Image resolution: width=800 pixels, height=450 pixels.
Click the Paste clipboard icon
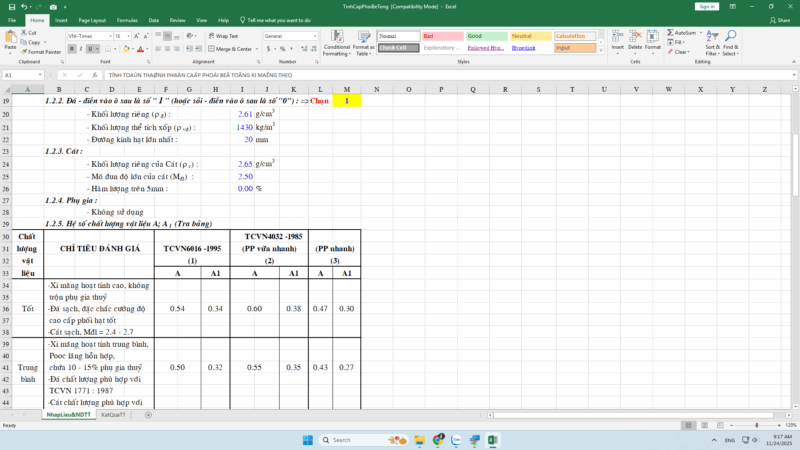pyautogui.click(x=9, y=38)
